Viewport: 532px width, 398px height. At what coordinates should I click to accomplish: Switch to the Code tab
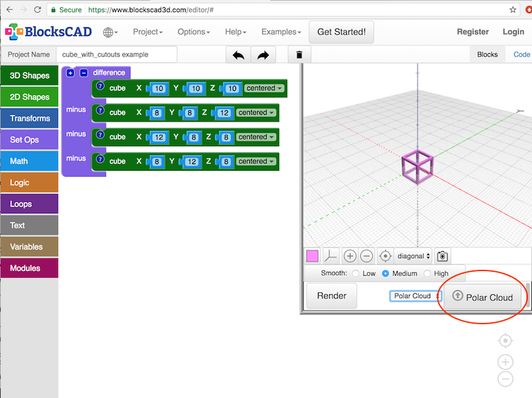pos(521,54)
